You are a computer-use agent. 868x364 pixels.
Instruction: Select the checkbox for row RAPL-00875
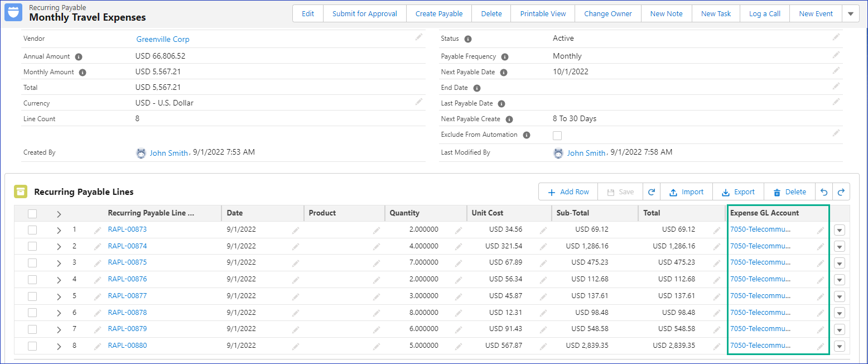click(x=32, y=262)
